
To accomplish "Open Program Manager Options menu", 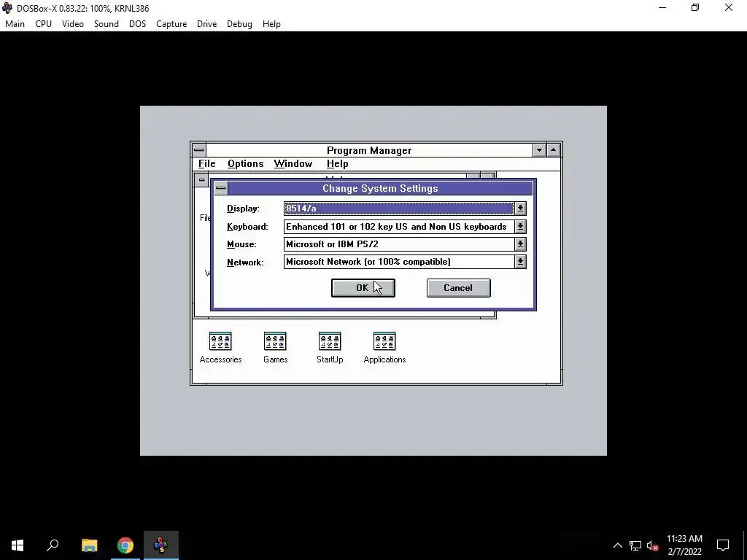I will [x=245, y=164].
